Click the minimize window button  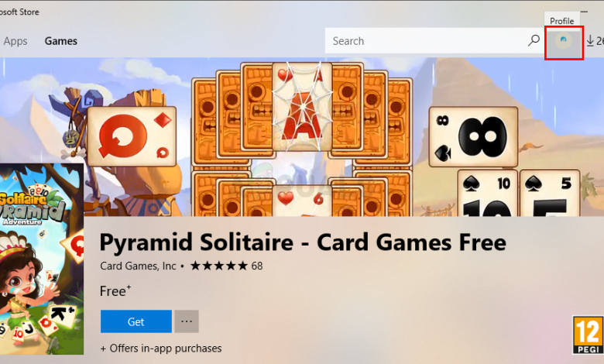584,12
